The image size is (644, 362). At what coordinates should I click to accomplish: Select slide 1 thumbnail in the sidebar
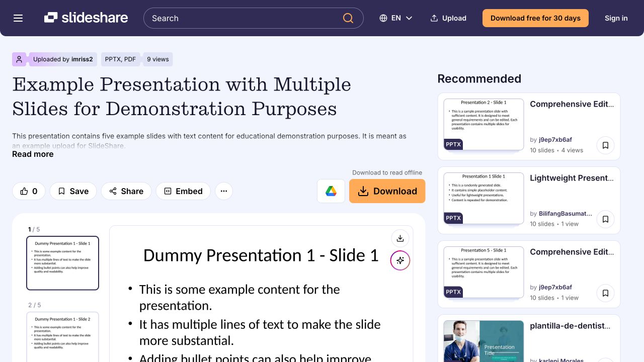[x=62, y=263]
